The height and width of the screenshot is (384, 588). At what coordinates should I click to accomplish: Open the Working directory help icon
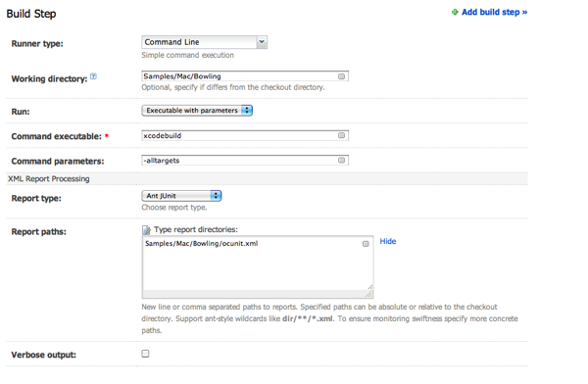coord(93,76)
